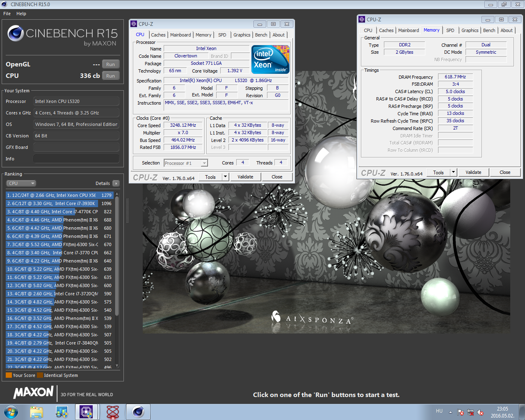The width and height of the screenshot is (525, 420).
Task: Click the ranking scrollbar up arrow
Action: pyautogui.click(x=117, y=194)
